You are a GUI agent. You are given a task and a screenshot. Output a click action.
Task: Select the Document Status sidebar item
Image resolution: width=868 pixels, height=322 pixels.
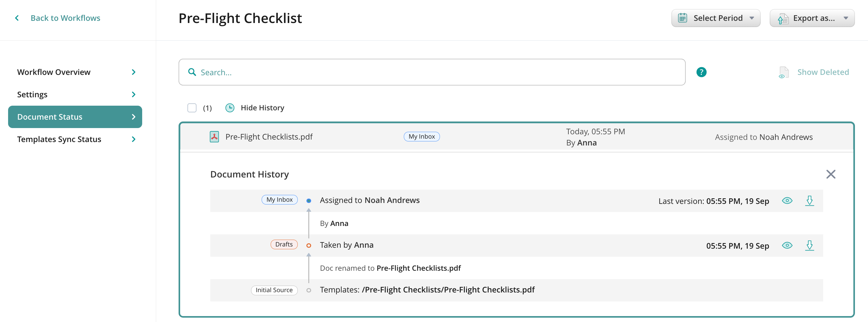click(75, 117)
